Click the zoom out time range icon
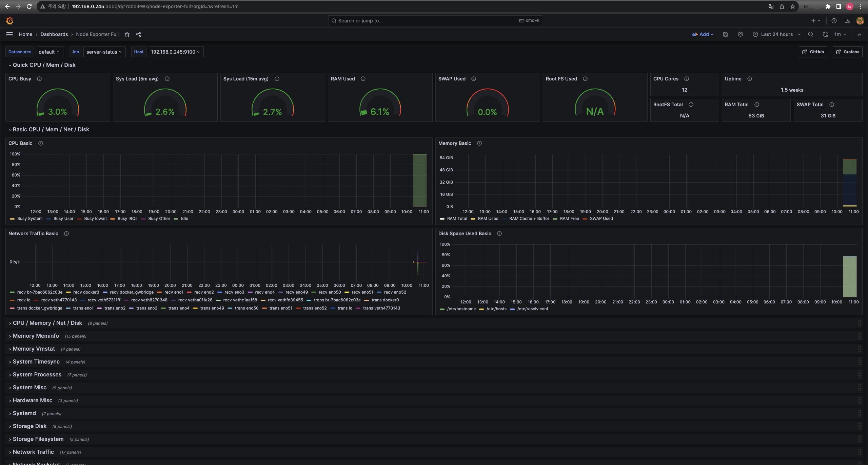This screenshot has height=465, width=868. [811, 34]
